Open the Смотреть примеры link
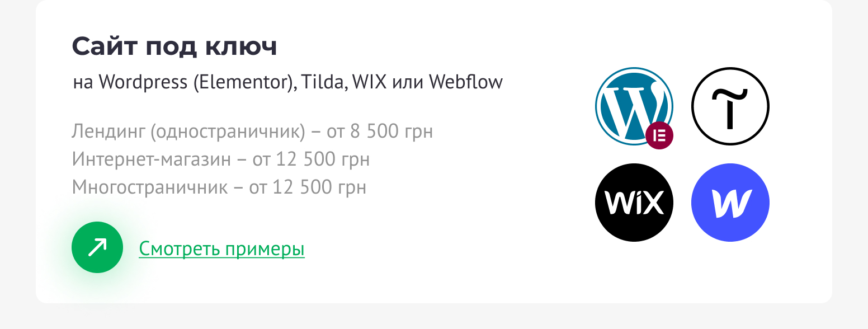The height and width of the screenshot is (329, 868). tap(221, 249)
